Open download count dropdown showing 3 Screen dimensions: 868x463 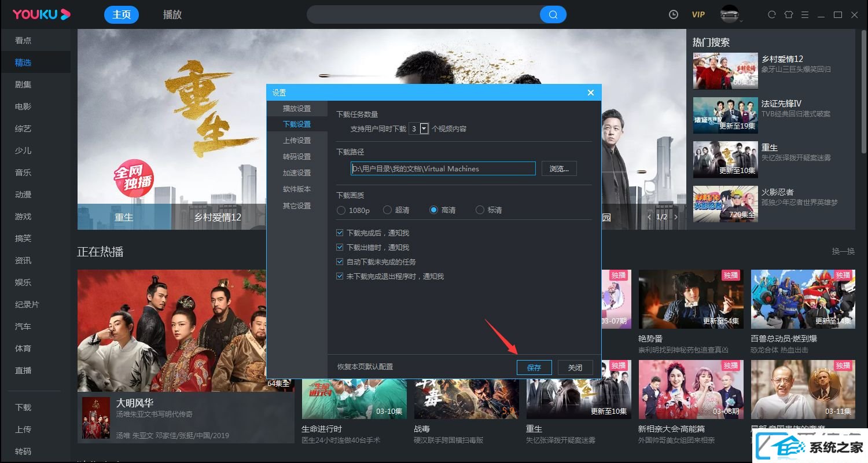click(x=424, y=128)
